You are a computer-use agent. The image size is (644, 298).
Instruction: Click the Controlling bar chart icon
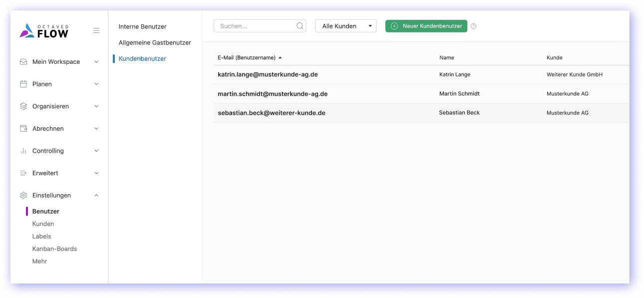[x=23, y=151]
